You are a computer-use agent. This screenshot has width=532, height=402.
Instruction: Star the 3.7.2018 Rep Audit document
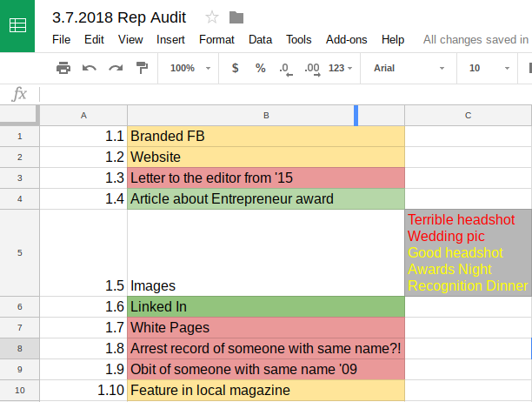212,17
